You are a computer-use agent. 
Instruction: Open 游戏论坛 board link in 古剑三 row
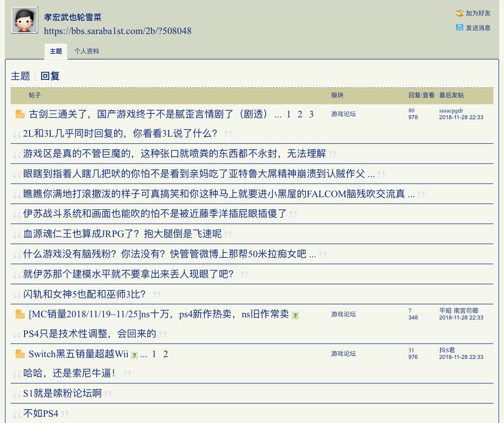(x=343, y=114)
